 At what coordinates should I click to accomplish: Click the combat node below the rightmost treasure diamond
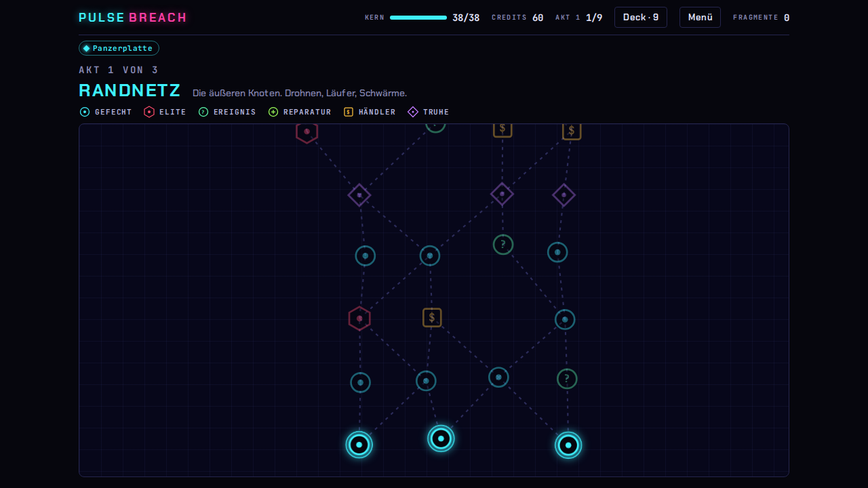pyautogui.click(x=557, y=252)
